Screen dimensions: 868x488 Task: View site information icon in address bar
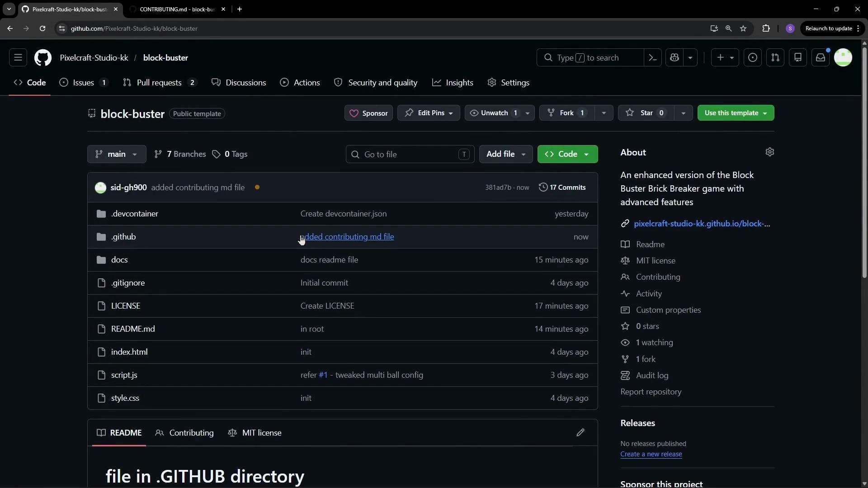click(x=62, y=28)
